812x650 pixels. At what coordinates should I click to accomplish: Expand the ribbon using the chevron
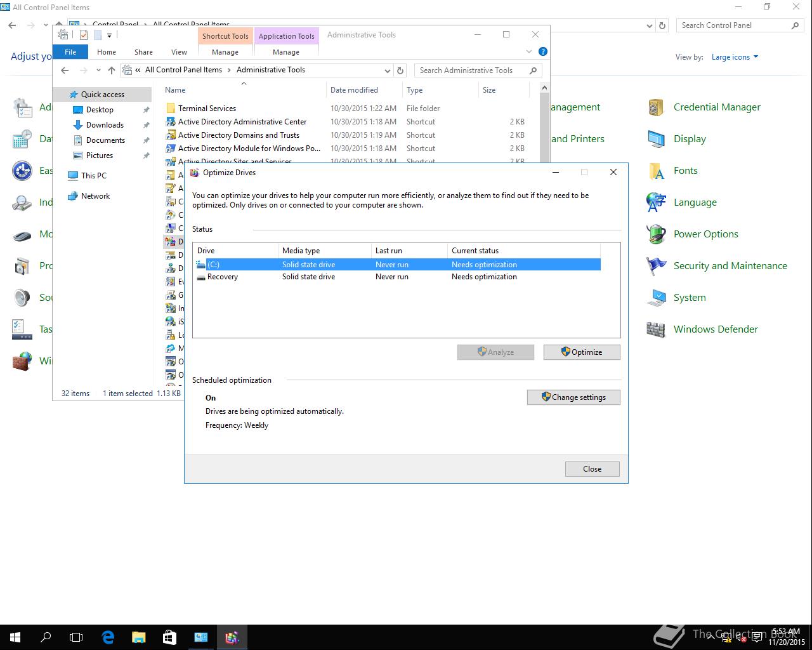tap(529, 51)
